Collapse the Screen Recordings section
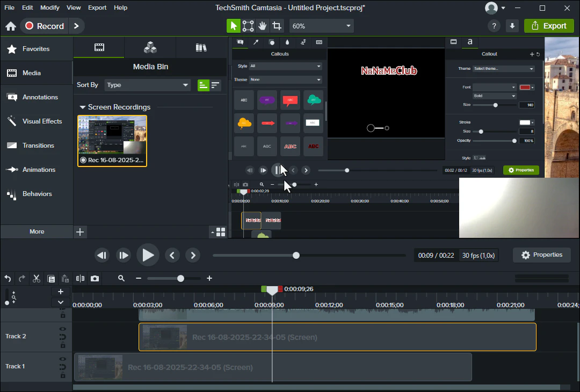Screen dimensions: 580x392 tap(83, 107)
